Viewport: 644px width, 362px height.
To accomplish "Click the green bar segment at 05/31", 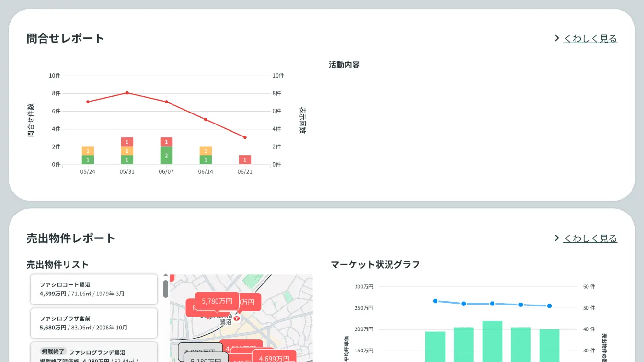I will pos(127,160).
